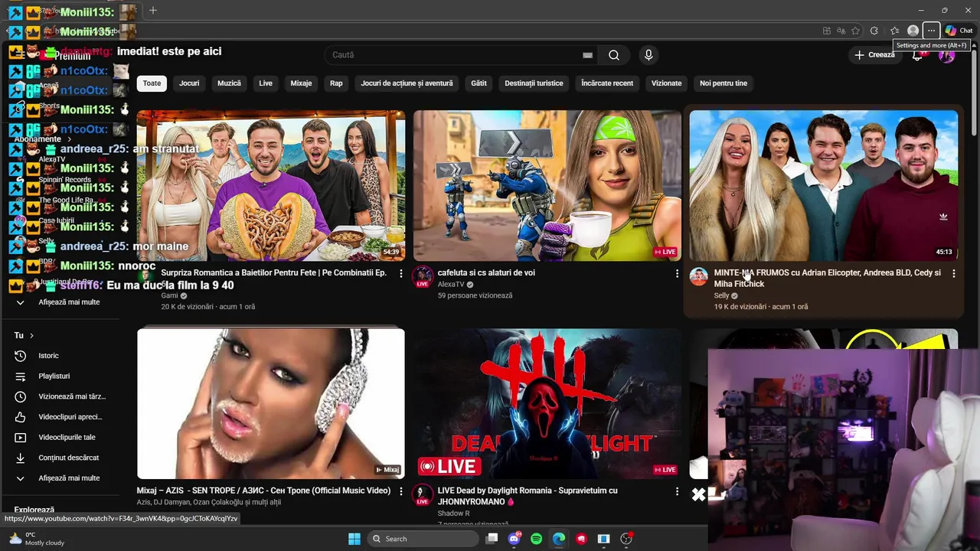
Task: Open Spotify from taskbar
Action: tap(536, 539)
